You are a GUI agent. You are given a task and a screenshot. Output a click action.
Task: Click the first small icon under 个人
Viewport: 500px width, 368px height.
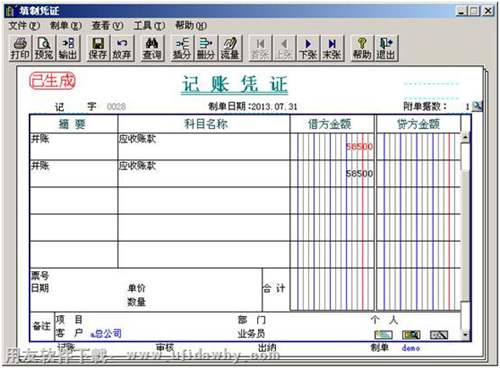click(383, 334)
